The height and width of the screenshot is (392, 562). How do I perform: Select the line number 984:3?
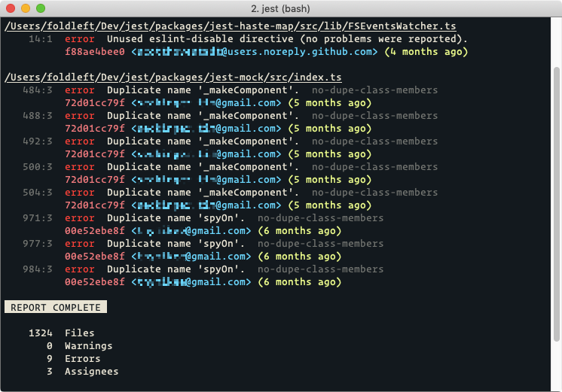click(38, 269)
